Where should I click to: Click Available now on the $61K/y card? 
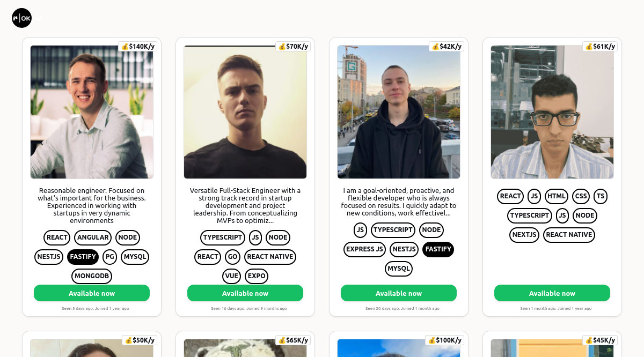[x=552, y=293]
